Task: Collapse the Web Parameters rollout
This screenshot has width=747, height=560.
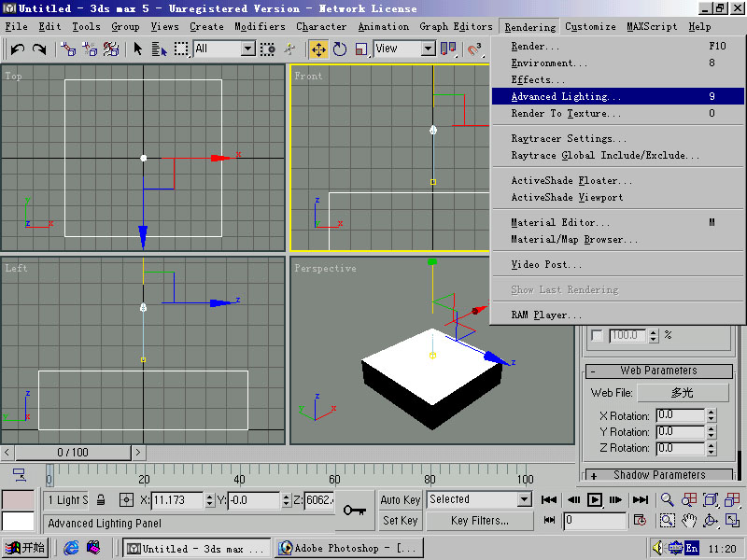Action: pyautogui.click(x=659, y=371)
